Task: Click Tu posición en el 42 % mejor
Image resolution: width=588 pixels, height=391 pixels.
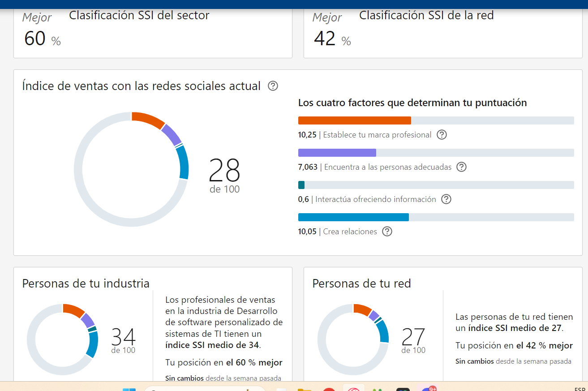Action: coord(514,346)
